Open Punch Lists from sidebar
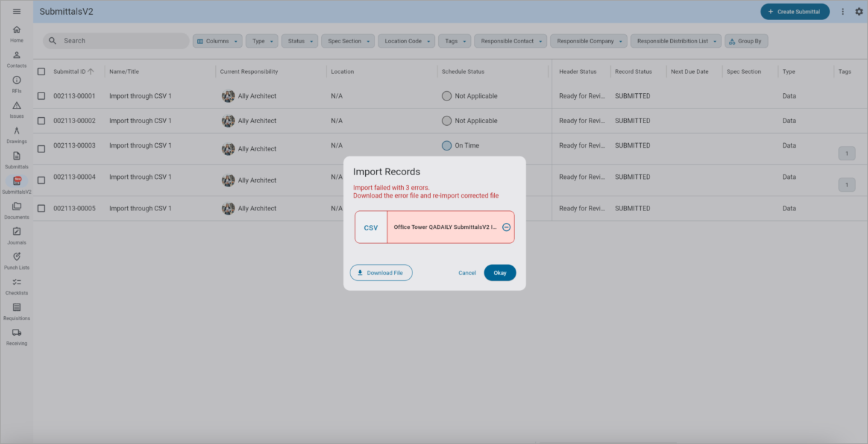Image resolution: width=868 pixels, height=444 pixels. pos(17,262)
